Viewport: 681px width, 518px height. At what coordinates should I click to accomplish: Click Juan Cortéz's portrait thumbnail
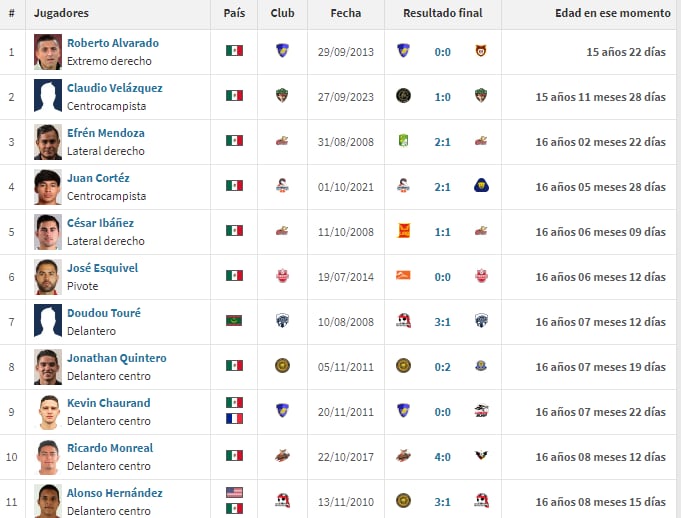pyautogui.click(x=47, y=186)
